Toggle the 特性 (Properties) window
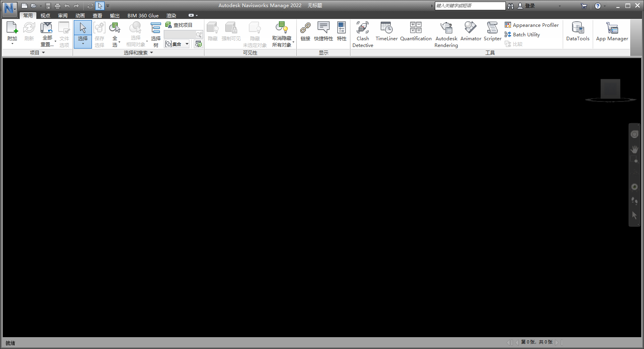This screenshot has width=644, height=349. pos(342,31)
